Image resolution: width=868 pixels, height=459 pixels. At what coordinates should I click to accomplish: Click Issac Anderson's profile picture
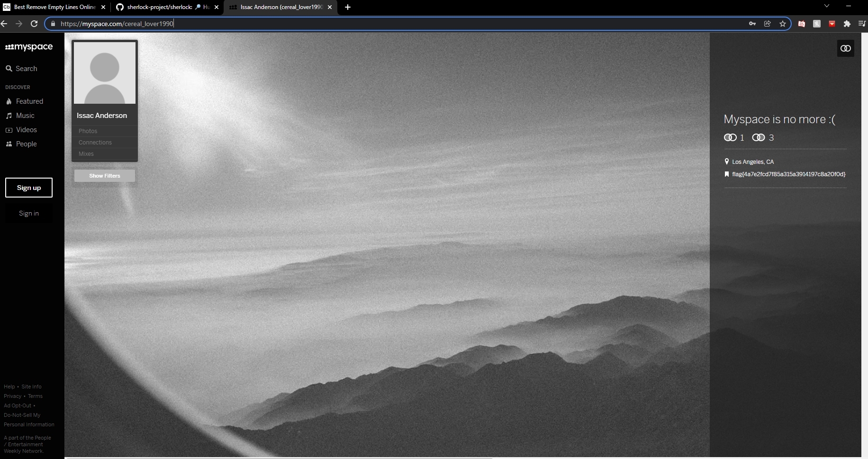(x=105, y=73)
